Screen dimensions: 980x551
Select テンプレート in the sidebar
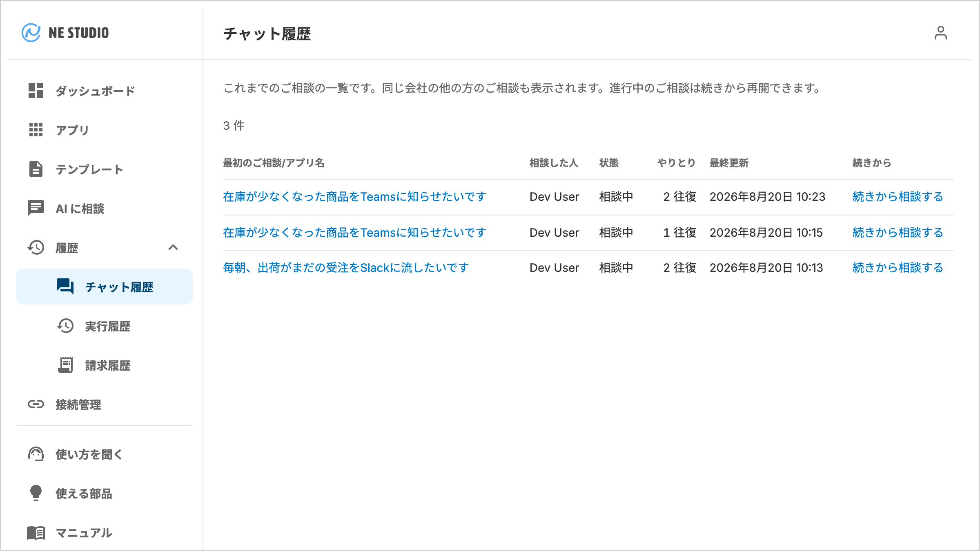105,169
